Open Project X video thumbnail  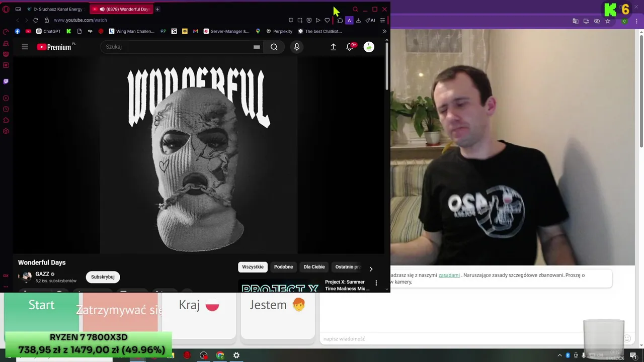click(280, 286)
